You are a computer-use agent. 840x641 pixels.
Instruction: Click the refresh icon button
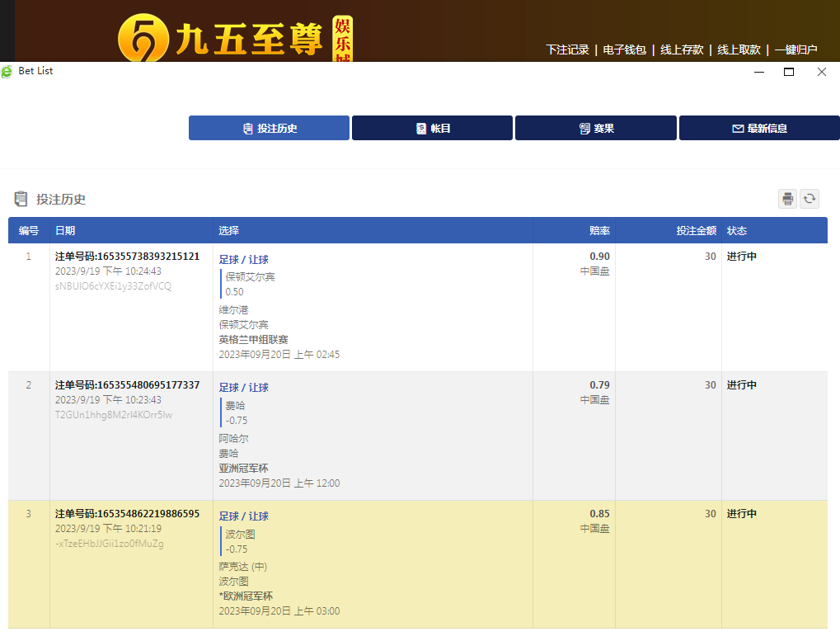(x=809, y=199)
